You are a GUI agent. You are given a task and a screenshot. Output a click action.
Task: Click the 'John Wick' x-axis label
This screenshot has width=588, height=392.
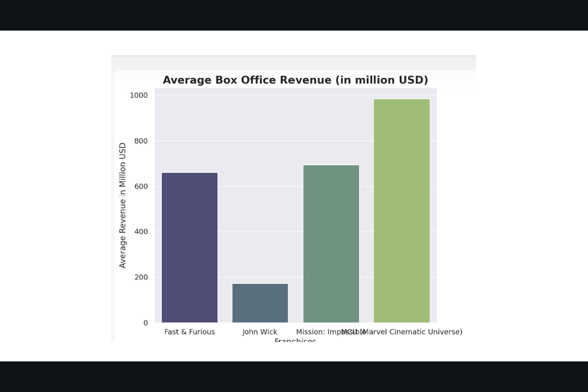(x=260, y=332)
